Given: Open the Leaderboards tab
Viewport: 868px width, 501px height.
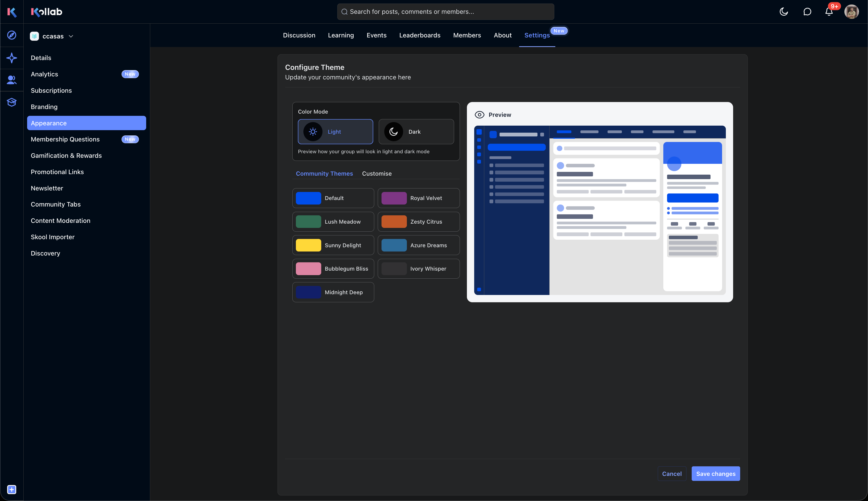Looking at the screenshot, I should coord(419,35).
